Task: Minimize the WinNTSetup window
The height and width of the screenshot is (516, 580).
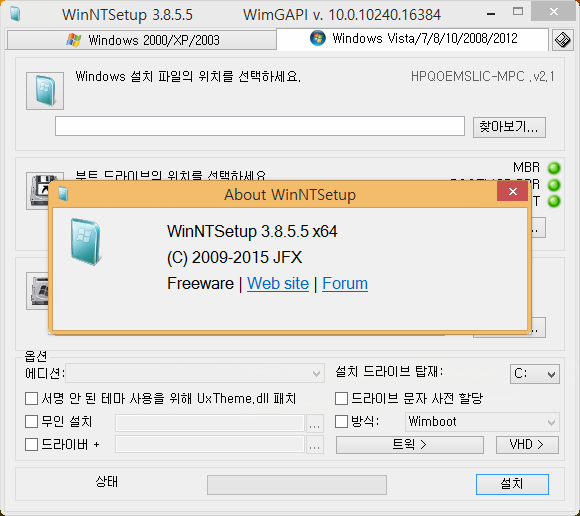Action: point(491,14)
